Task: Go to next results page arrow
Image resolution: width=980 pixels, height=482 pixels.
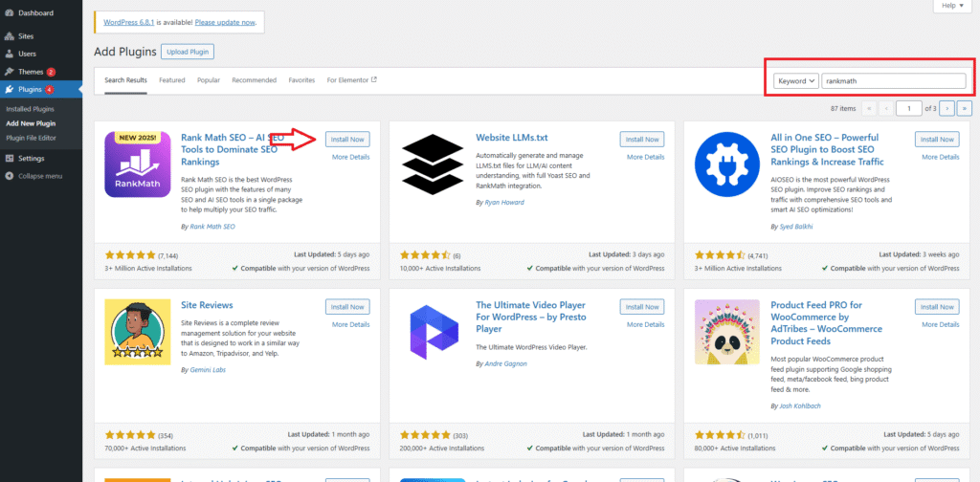Action: click(947, 108)
